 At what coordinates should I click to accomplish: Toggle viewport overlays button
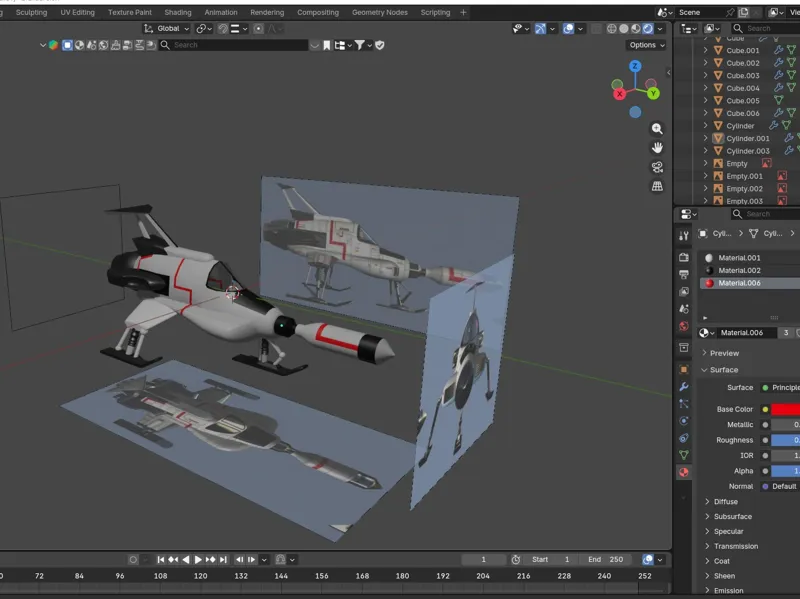pyautogui.click(x=568, y=29)
